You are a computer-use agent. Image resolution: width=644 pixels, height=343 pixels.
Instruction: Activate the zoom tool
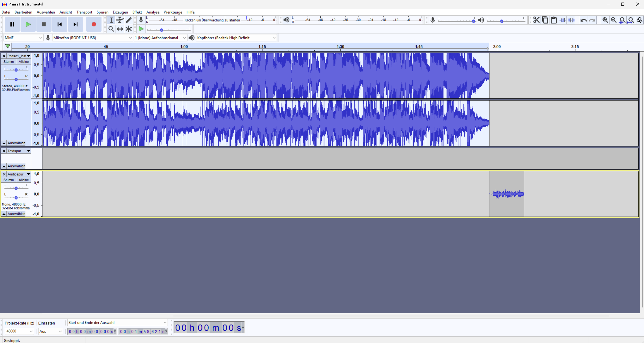click(111, 29)
